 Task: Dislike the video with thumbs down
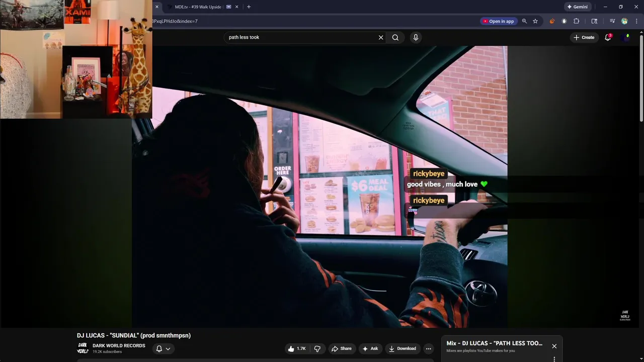tap(317, 348)
